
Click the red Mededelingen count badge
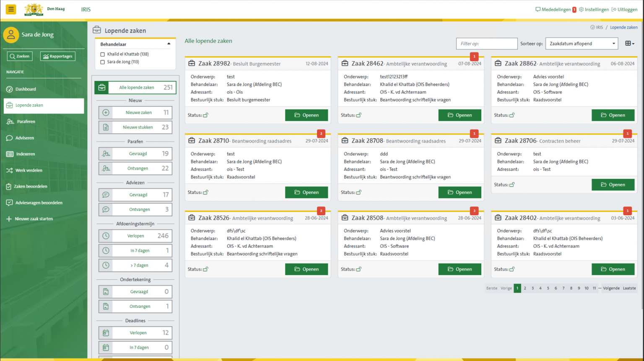pos(574,10)
